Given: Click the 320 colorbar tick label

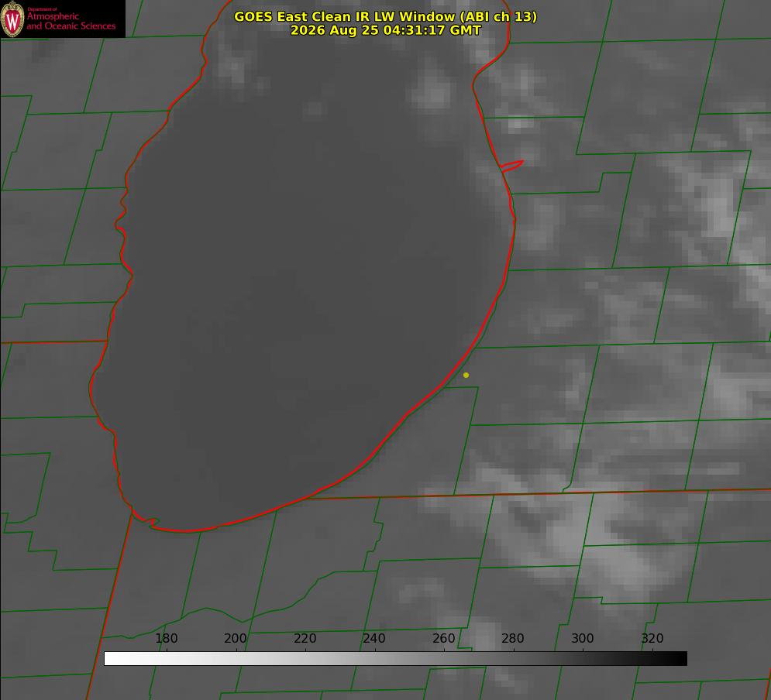Looking at the screenshot, I should [x=652, y=638].
